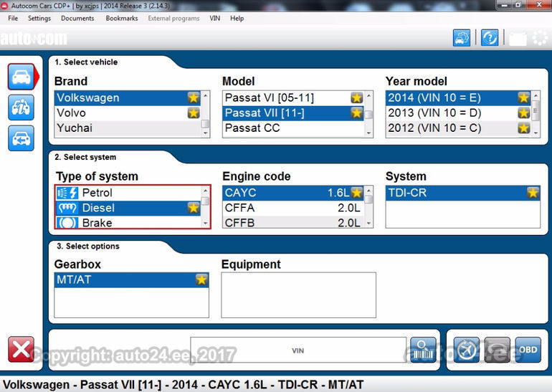
Task: Click Year model list scroll down arrow
Action: pyautogui.click(x=536, y=133)
